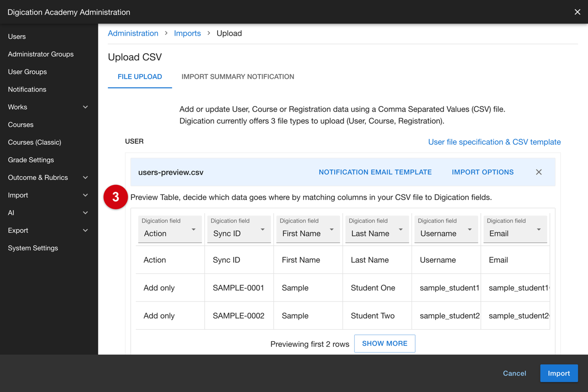Click the Imports breadcrumb link
588x392 pixels.
coord(187,33)
